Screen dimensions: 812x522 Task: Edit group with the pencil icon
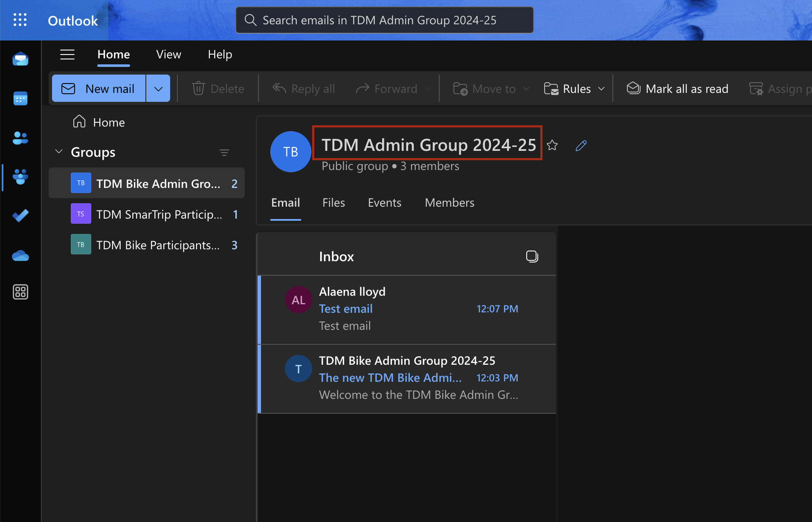[581, 145]
